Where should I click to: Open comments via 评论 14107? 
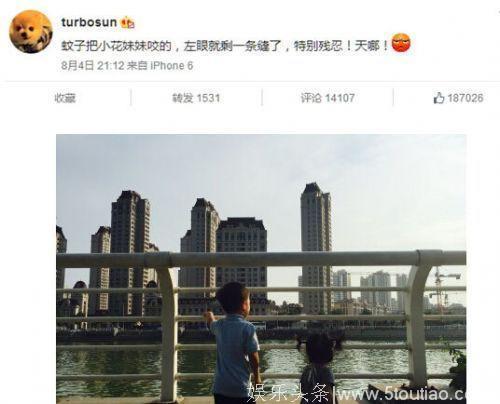click(x=328, y=98)
